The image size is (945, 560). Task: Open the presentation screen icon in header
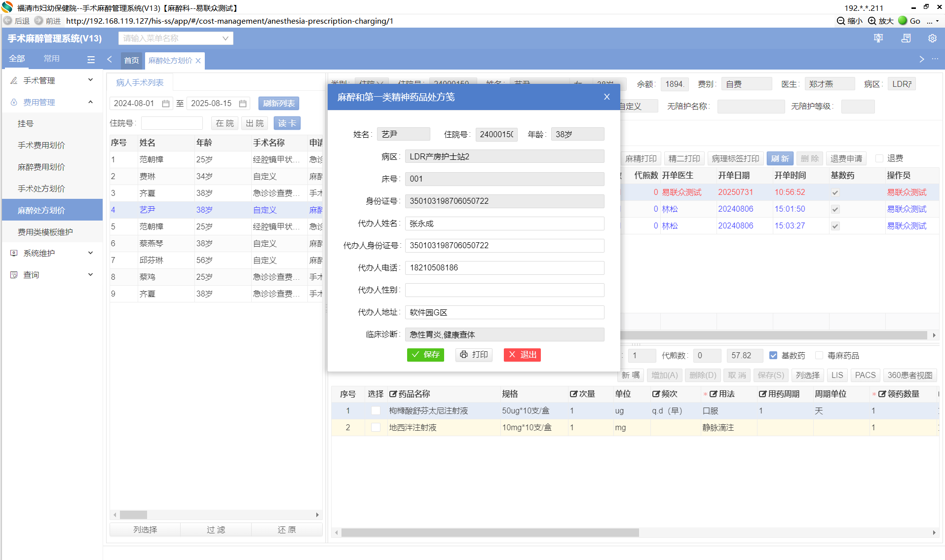point(878,38)
